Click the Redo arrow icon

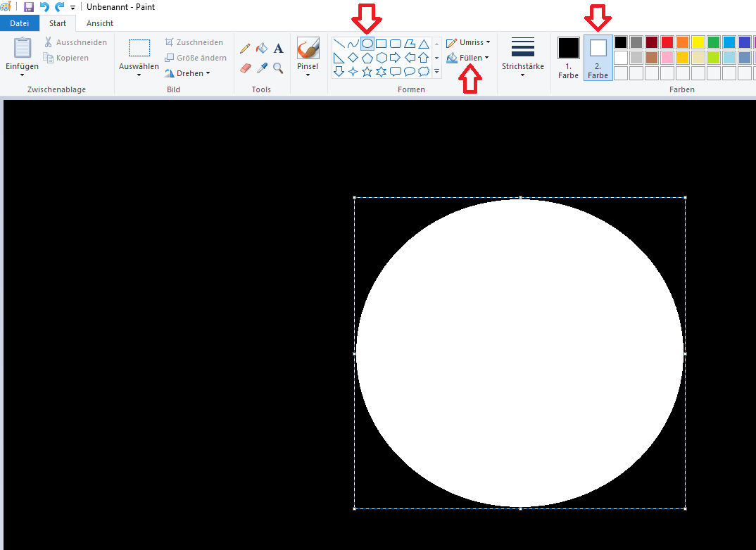tap(60, 7)
